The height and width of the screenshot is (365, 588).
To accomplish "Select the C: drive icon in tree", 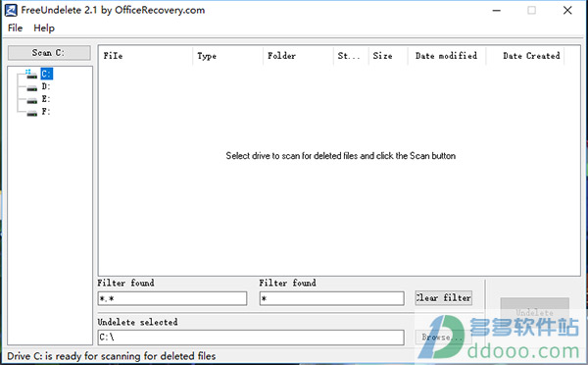I will tap(31, 74).
